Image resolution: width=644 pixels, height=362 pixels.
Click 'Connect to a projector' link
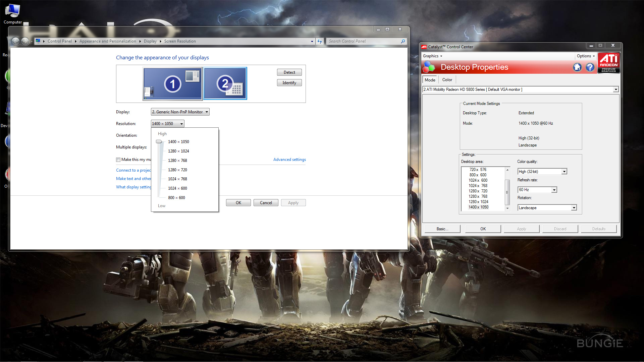(x=133, y=170)
